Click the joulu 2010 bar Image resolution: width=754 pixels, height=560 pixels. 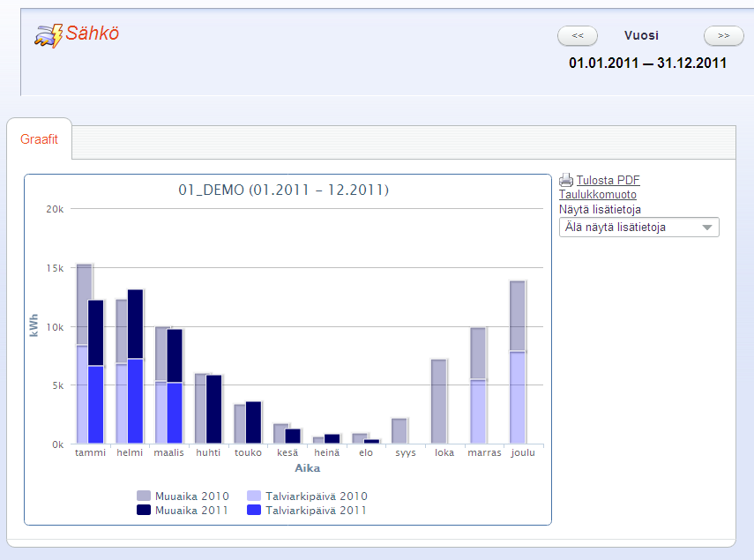[518, 362]
